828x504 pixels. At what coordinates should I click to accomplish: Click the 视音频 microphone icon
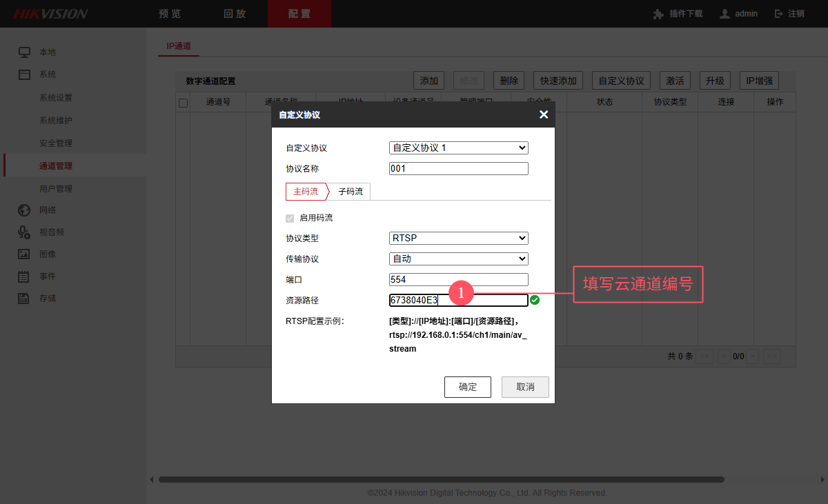24,232
